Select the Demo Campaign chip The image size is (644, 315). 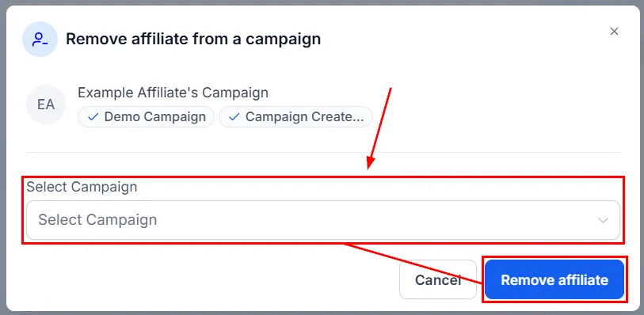pos(147,117)
